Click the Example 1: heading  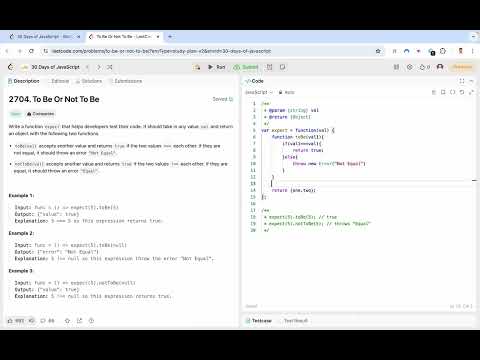point(21,196)
